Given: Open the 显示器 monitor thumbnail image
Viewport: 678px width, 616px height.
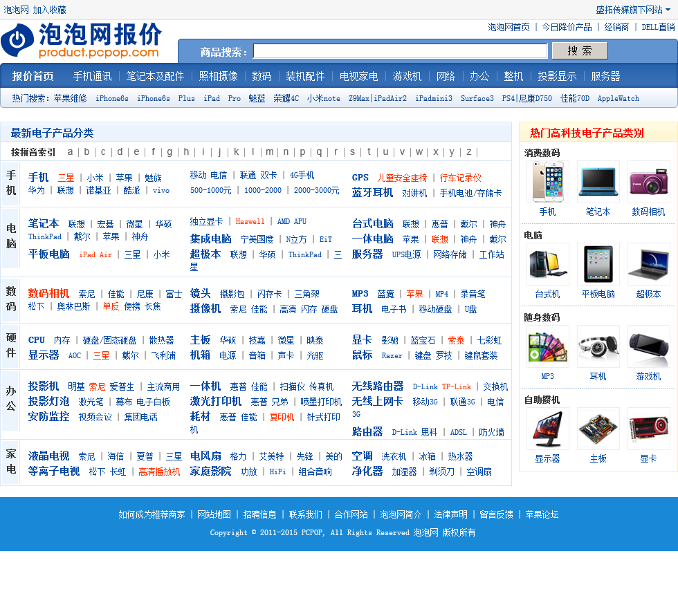Looking at the screenshot, I should (547, 429).
